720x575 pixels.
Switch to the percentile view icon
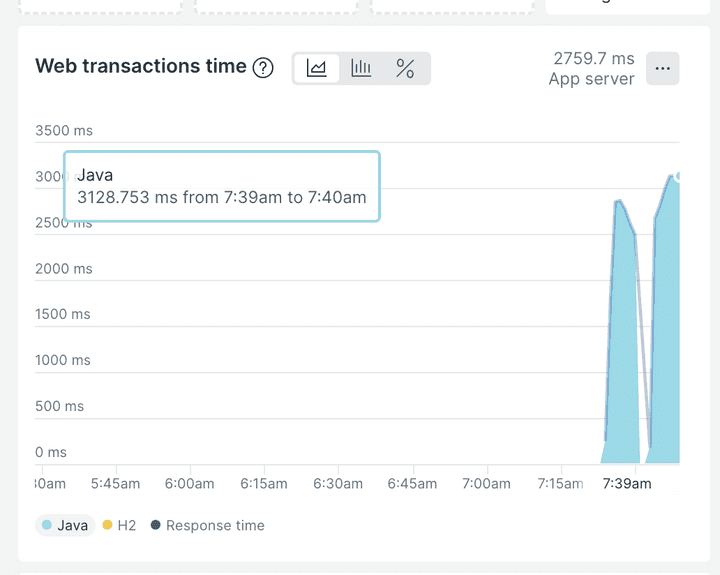[405, 68]
